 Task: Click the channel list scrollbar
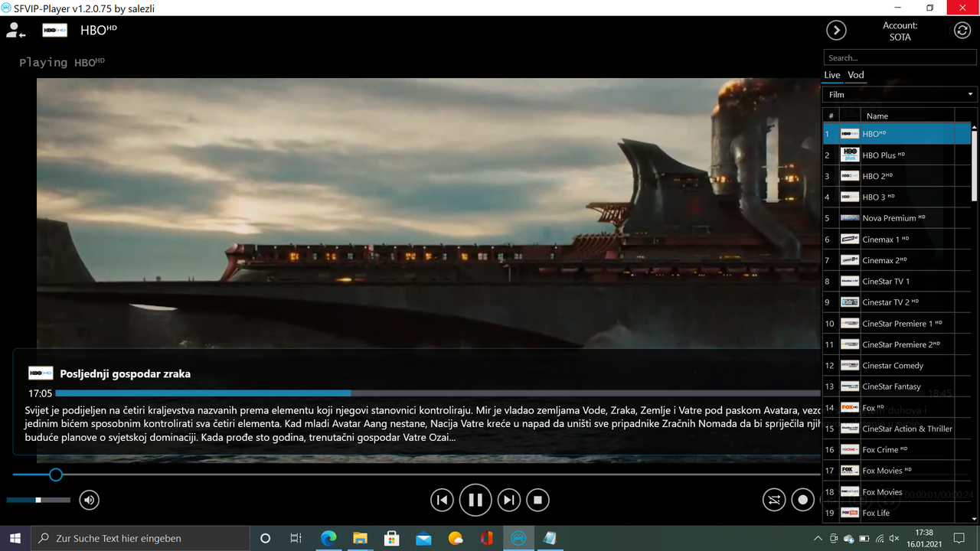pyautogui.click(x=975, y=165)
